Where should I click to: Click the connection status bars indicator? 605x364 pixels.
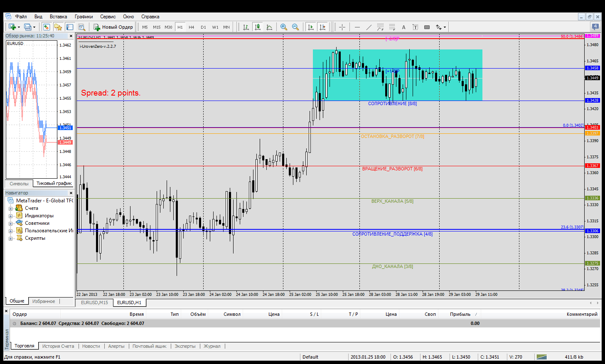(541, 357)
